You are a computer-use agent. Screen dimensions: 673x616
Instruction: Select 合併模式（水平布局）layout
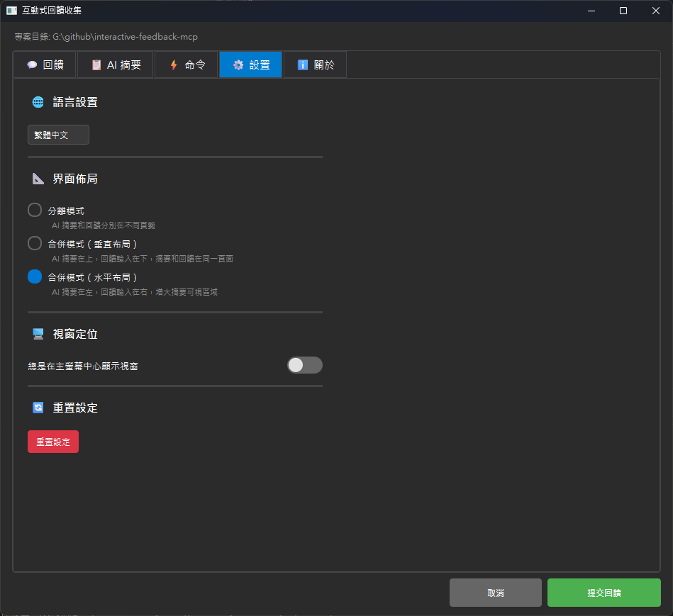click(34, 276)
